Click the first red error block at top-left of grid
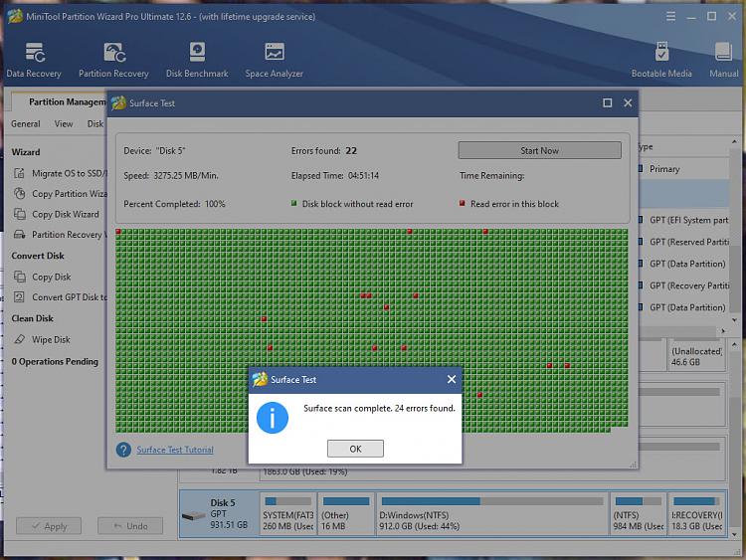Image resolution: width=746 pixels, height=560 pixels. (118, 231)
